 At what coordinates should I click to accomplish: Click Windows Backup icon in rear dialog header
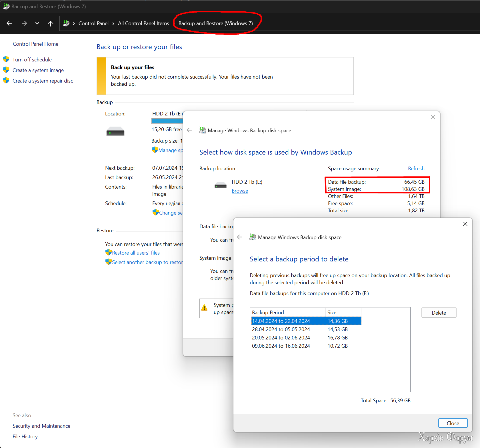(x=202, y=130)
